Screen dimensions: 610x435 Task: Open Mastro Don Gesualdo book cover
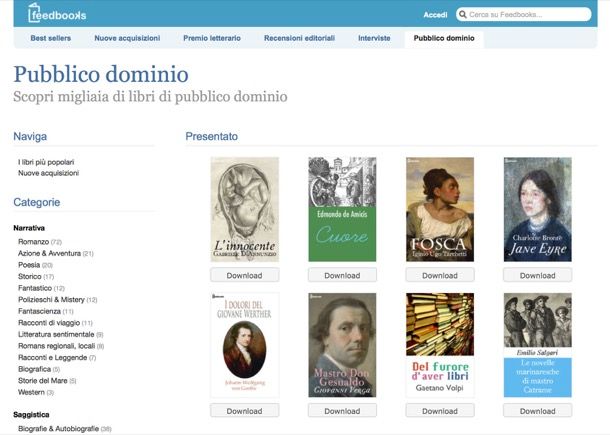342,345
